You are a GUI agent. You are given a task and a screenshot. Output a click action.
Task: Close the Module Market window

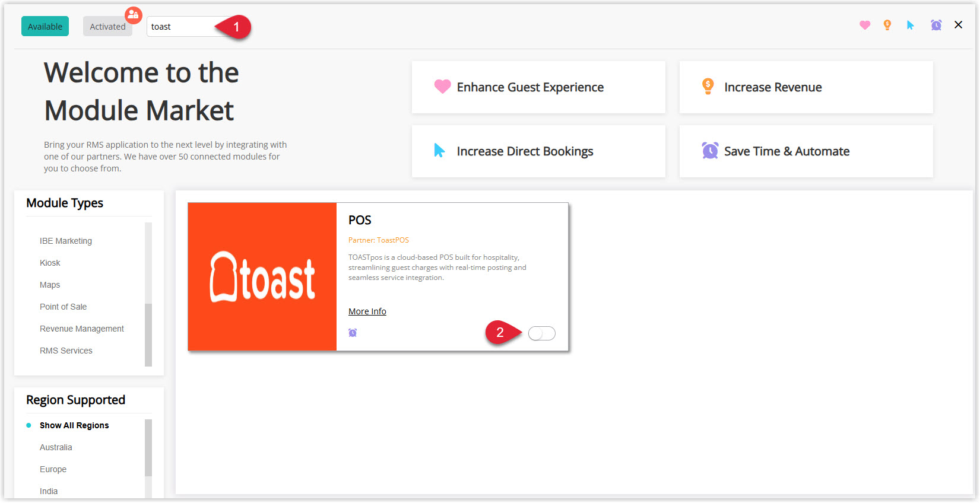(x=958, y=25)
